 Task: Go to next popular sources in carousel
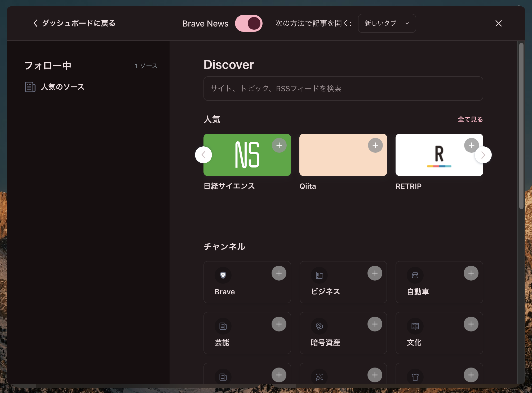coord(483,155)
